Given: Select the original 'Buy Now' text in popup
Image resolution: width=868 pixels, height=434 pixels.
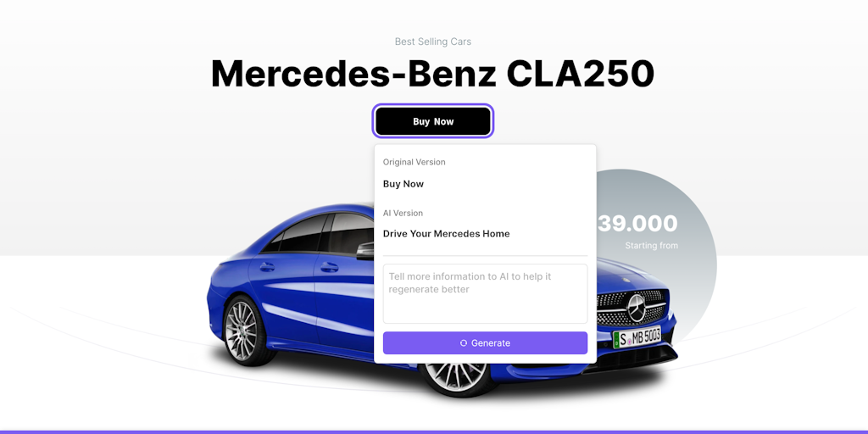Looking at the screenshot, I should 403,184.
